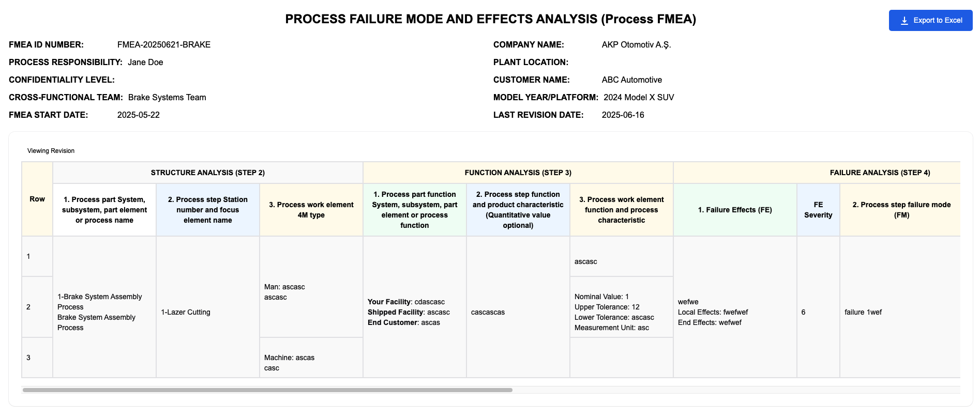This screenshot has height=419, width=980.
Task: Select the Your Facility function cell
Action: [x=415, y=307]
